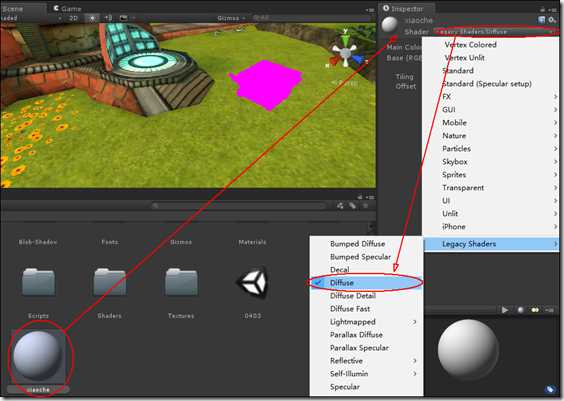Expand the Reflective submenu

coord(366,361)
